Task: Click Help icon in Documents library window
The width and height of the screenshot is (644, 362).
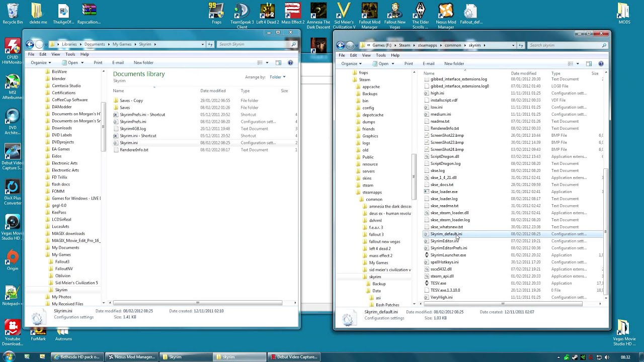Action: (290, 63)
